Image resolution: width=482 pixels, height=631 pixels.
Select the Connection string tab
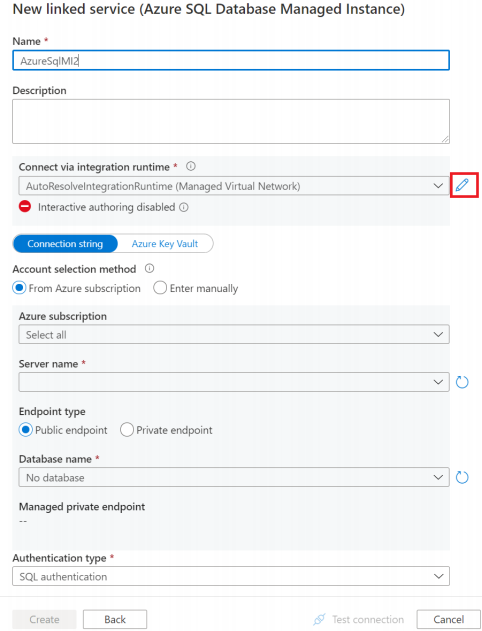pos(65,243)
